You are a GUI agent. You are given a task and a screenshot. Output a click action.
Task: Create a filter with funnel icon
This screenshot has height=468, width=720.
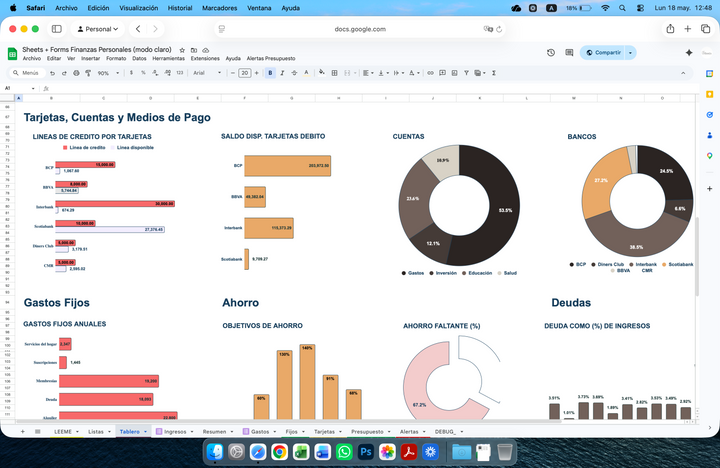(466, 73)
